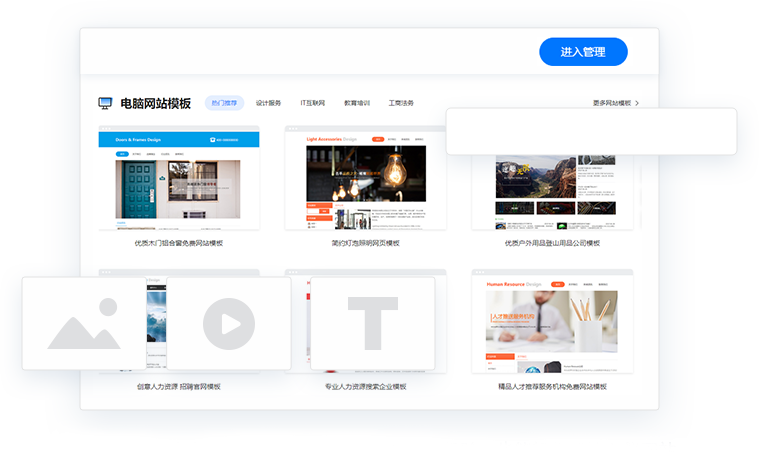Select the 教育培训 tab
The width and height of the screenshot is (759, 452).
pos(357,103)
